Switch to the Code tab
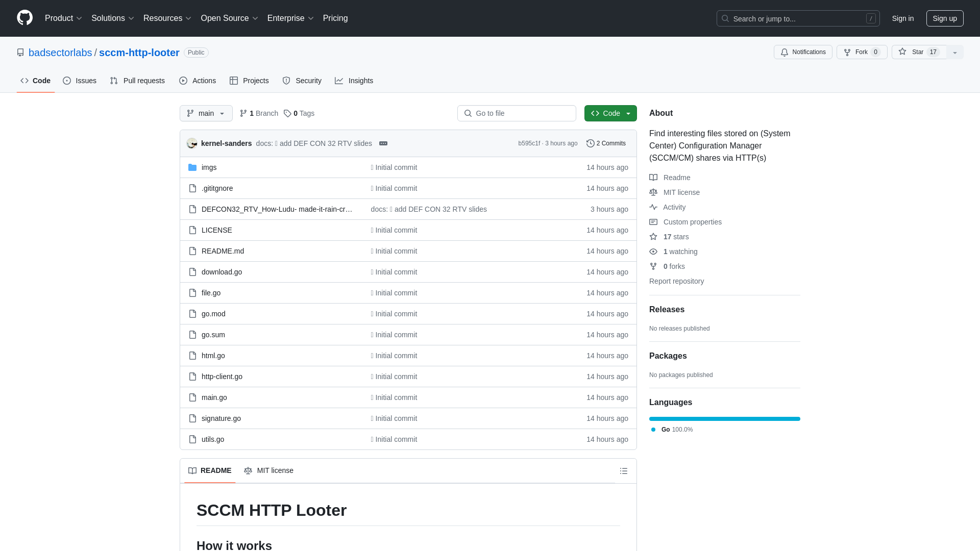Screen dimensions: 980x551 coord(36,81)
